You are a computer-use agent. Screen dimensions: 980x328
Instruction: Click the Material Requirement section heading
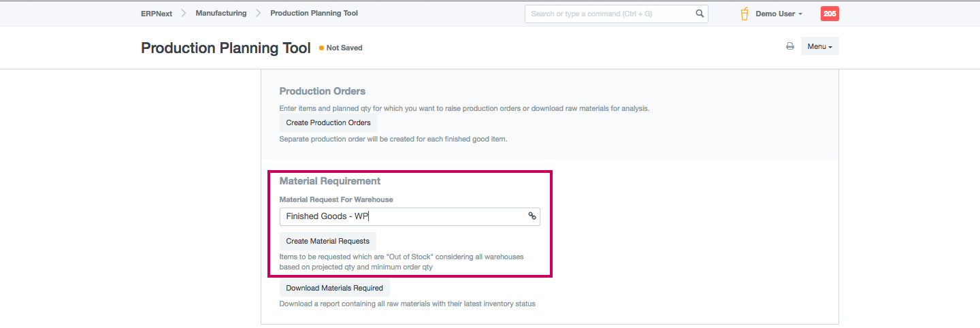tap(329, 181)
